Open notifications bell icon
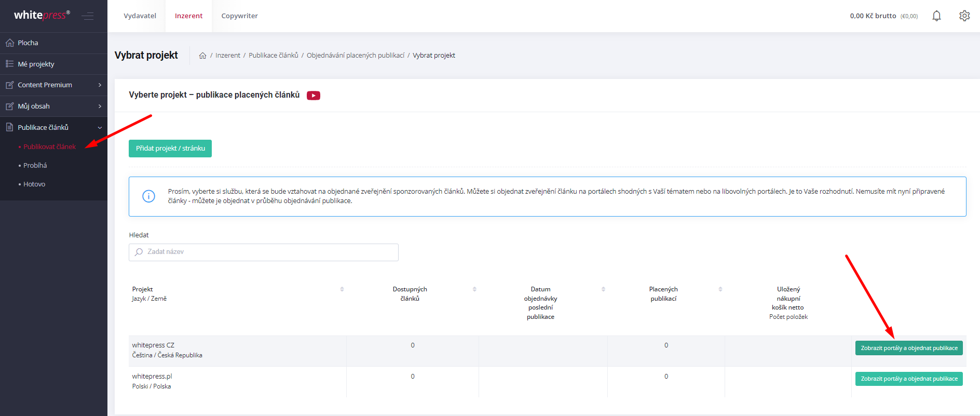The image size is (980, 416). [x=936, y=16]
